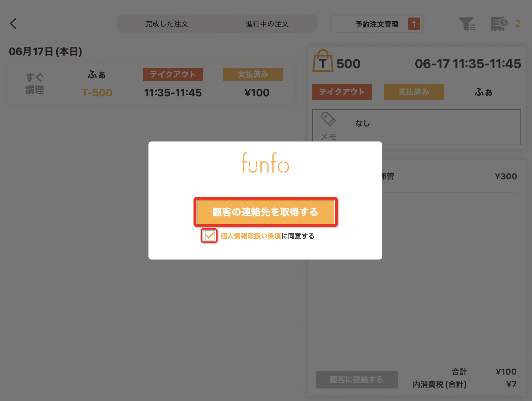Click the 06-17 11:35-11:45 detail header time
The image size is (532, 401).
468,64
